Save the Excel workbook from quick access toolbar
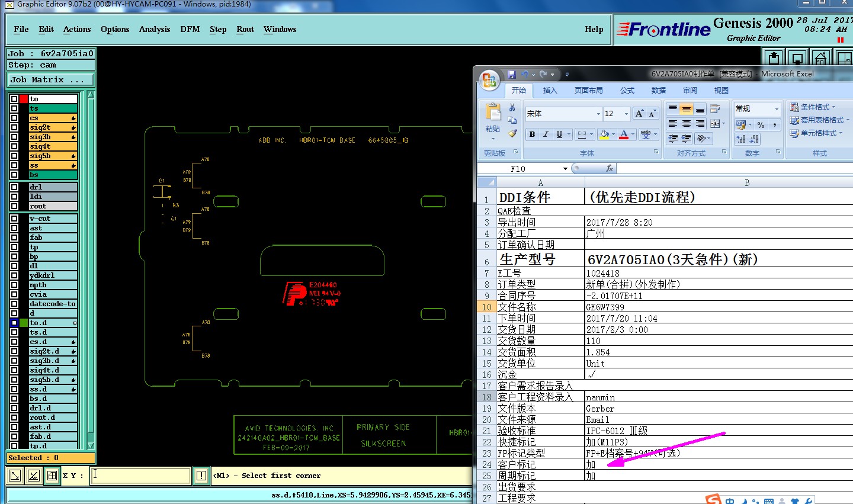This screenshot has height=504, width=853. (512, 75)
